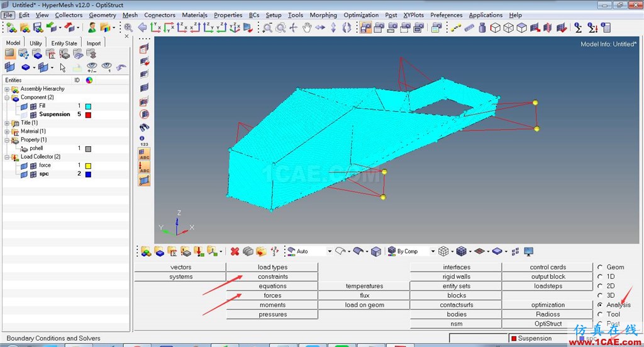Open the Mesh menu

coord(130,15)
